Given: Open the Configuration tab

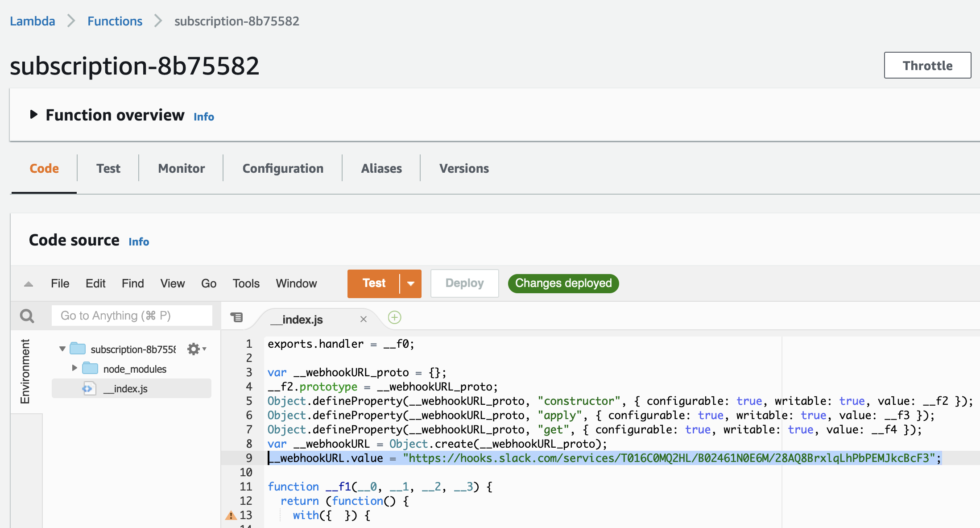Looking at the screenshot, I should tap(283, 169).
